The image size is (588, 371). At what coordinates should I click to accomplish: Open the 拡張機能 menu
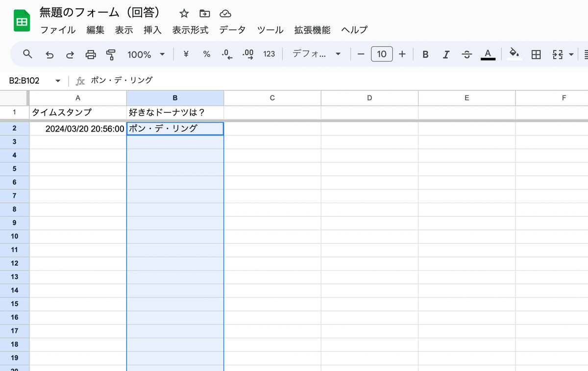[x=312, y=30]
